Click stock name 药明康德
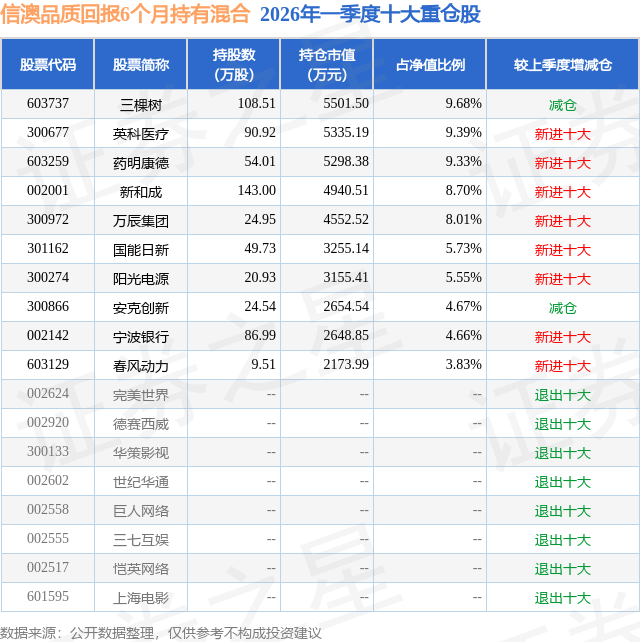This screenshot has height=642, width=640. [141, 163]
